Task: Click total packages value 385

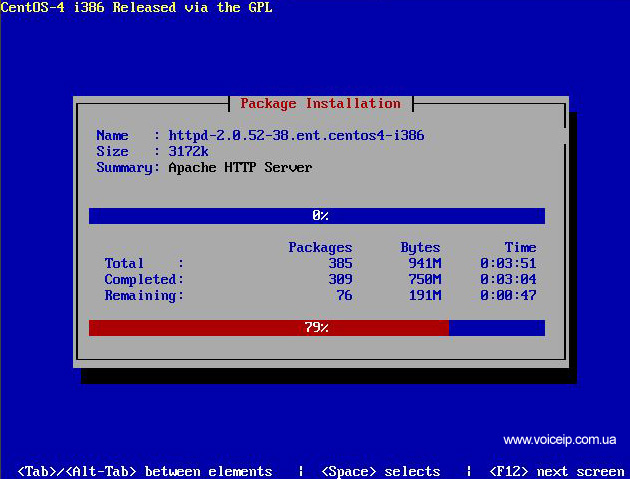Action: pos(340,263)
